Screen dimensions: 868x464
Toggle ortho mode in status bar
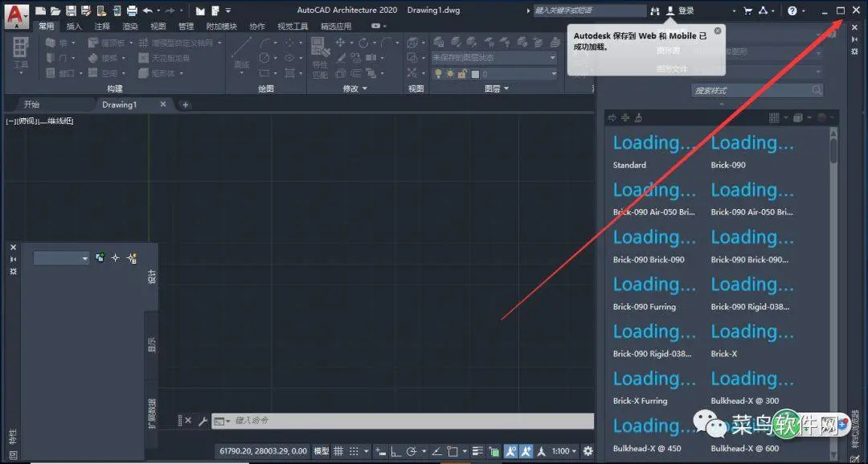click(x=395, y=451)
